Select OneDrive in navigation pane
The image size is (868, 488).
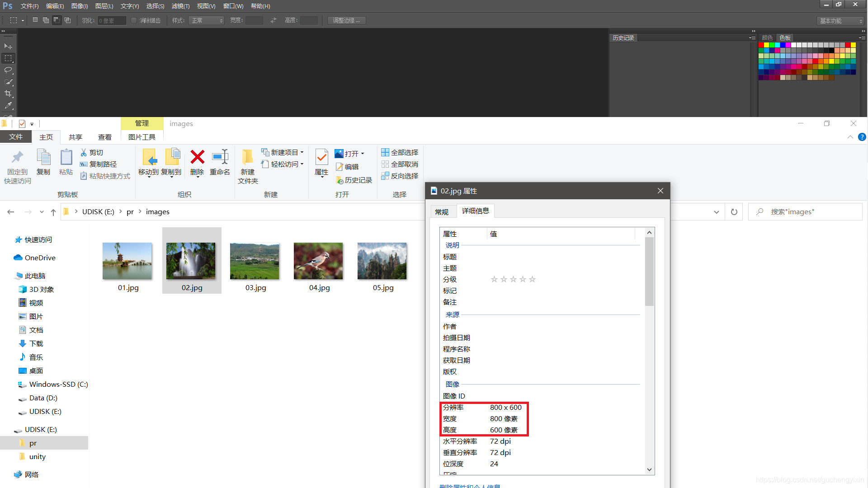(35, 258)
